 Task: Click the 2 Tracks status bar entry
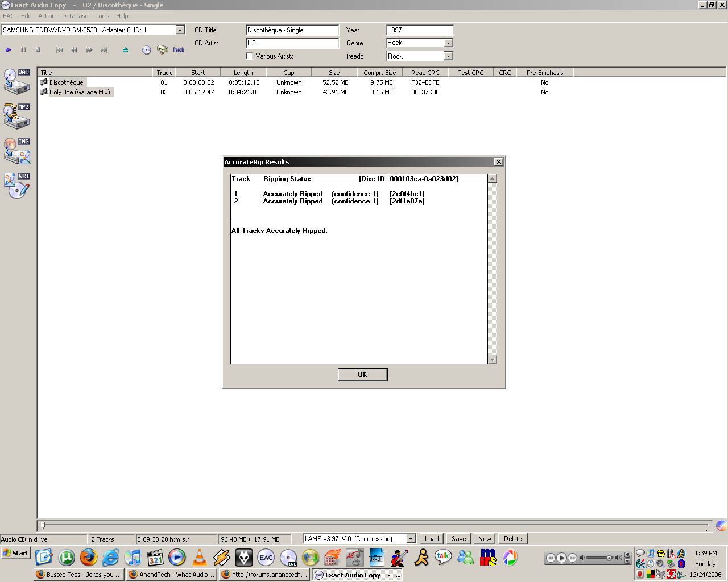tap(111, 539)
